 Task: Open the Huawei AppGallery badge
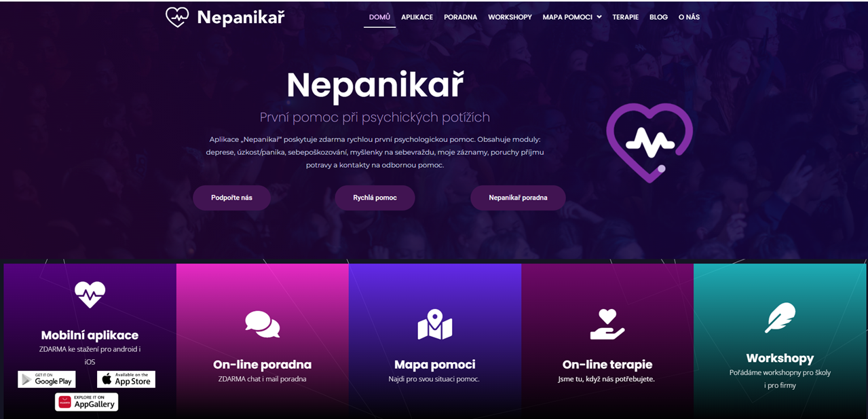[86, 402]
